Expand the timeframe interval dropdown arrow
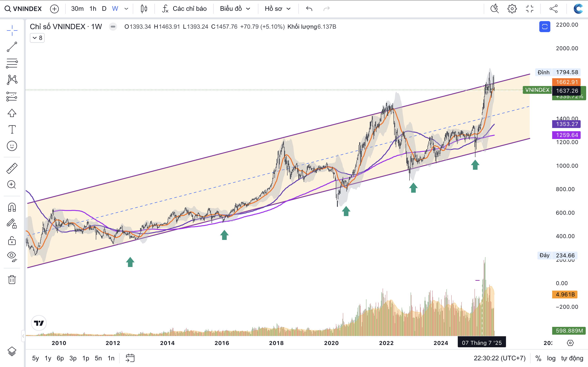The height and width of the screenshot is (367, 588). click(x=126, y=9)
